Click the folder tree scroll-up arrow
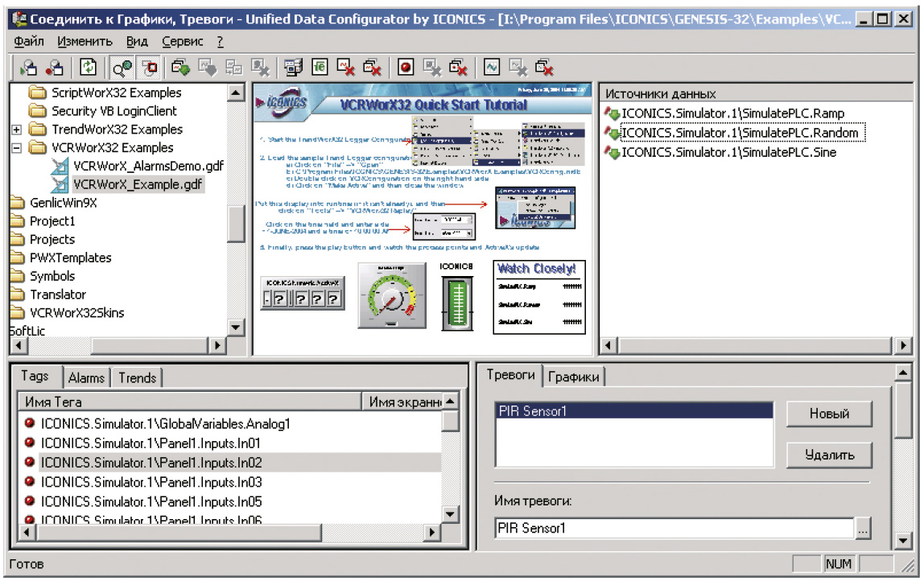The width and height of the screenshot is (924, 581). point(236,93)
